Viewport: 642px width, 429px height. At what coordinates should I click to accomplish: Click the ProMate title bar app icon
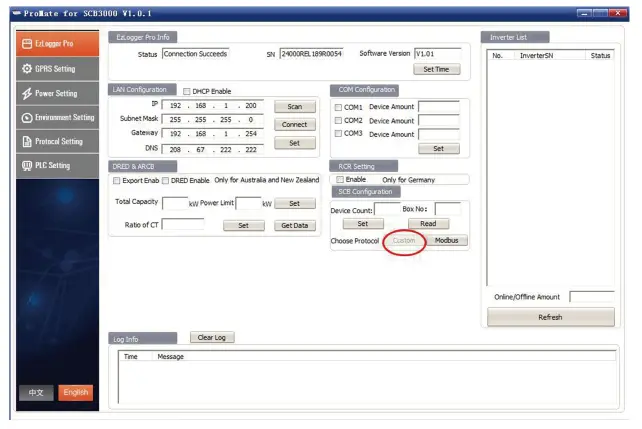16,13
